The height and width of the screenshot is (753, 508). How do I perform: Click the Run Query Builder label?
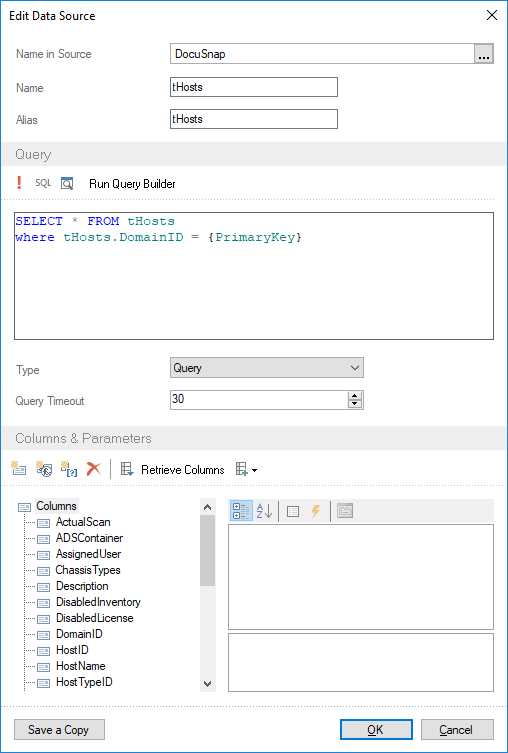tap(132, 184)
